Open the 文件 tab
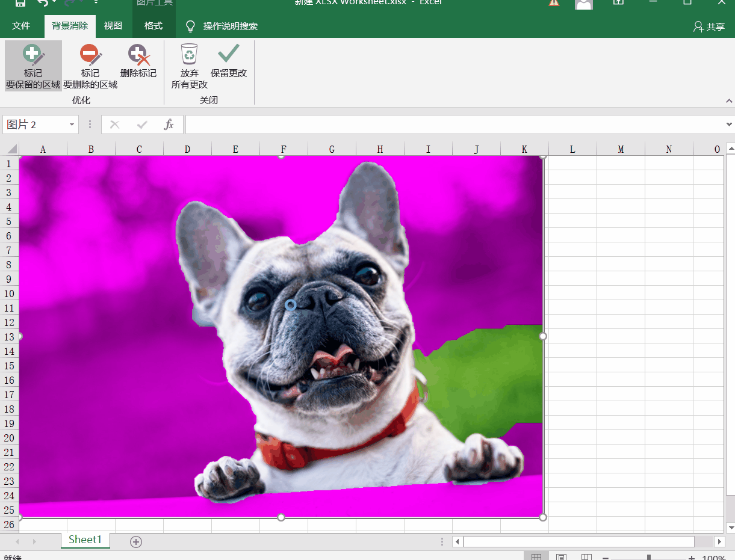The width and height of the screenshot is (735, 560). point(21,26)
